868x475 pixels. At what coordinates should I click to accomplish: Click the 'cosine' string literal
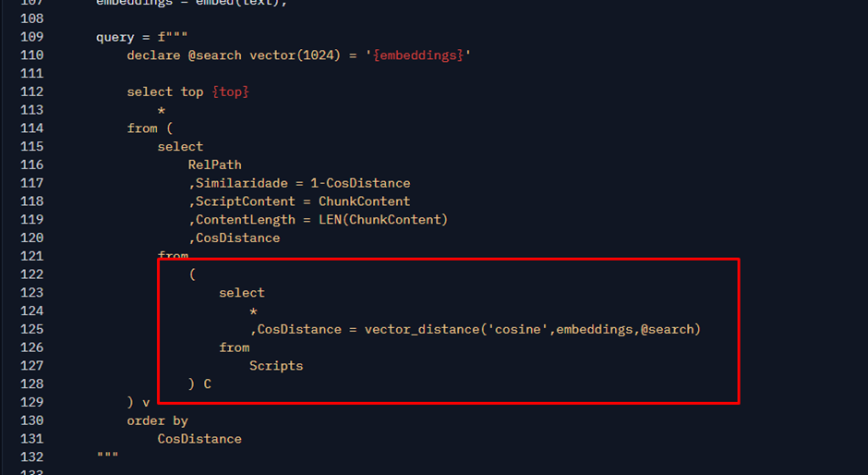521,329
